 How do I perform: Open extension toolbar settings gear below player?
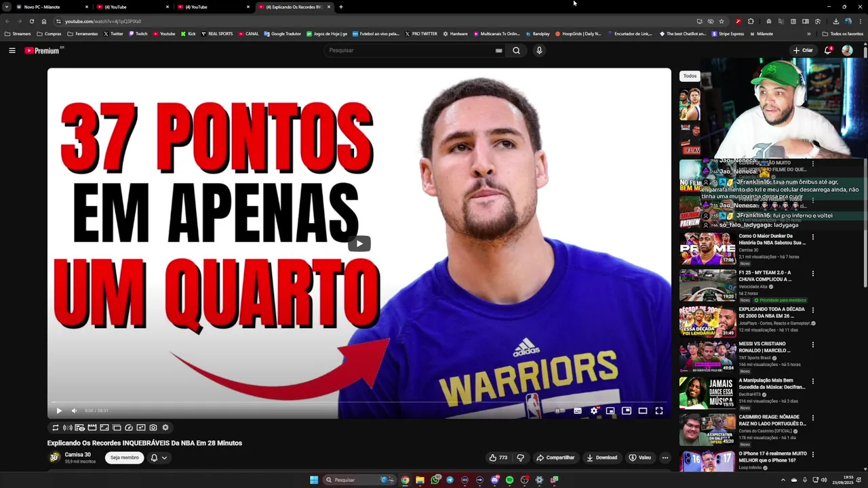[x=165, y=428]
